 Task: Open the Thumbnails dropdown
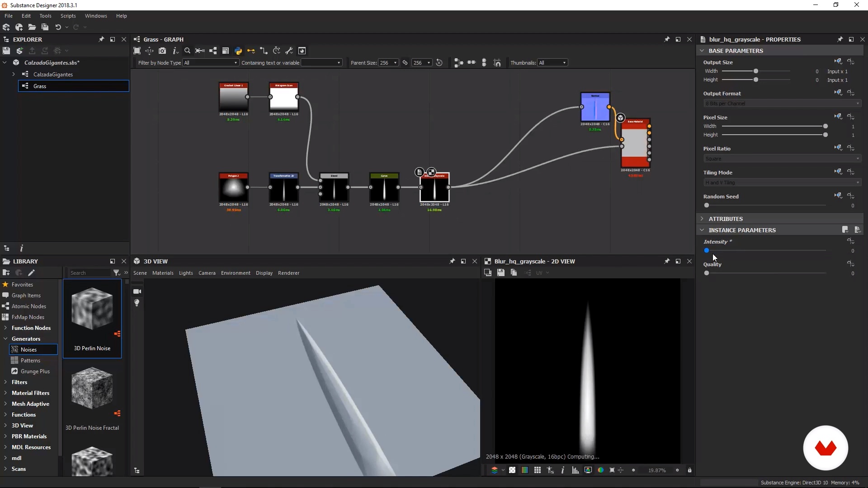point(552,63)
